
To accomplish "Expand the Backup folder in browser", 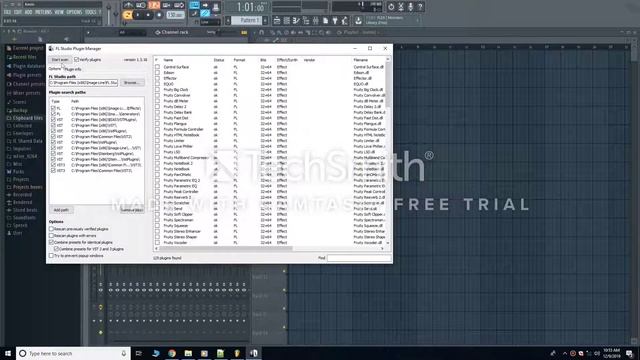I will coord(17,110).
